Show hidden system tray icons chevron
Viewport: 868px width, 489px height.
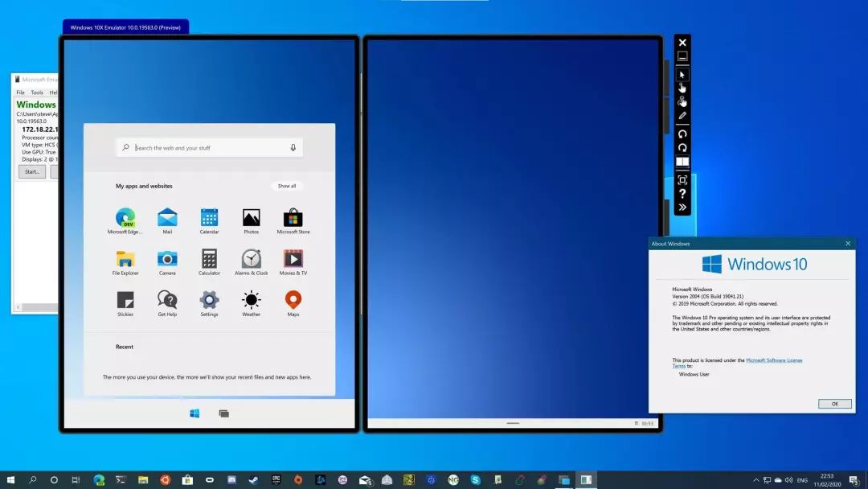pos(756,480)
